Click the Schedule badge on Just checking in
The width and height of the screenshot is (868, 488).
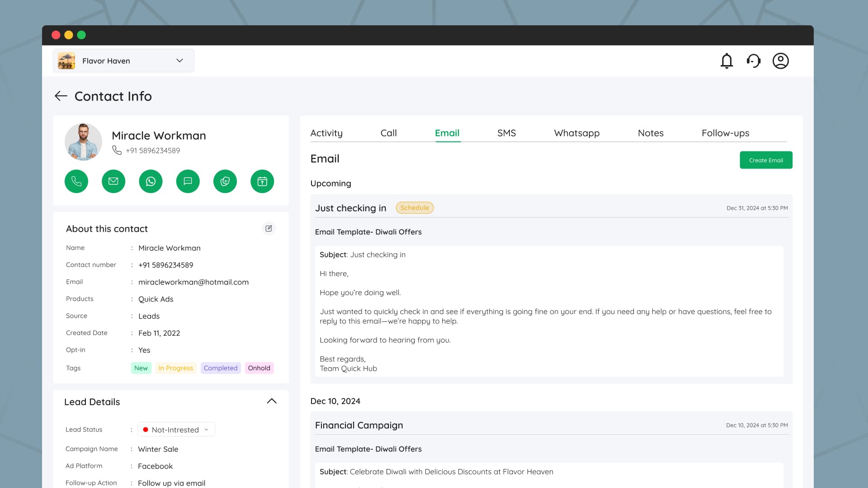point(415,208)
